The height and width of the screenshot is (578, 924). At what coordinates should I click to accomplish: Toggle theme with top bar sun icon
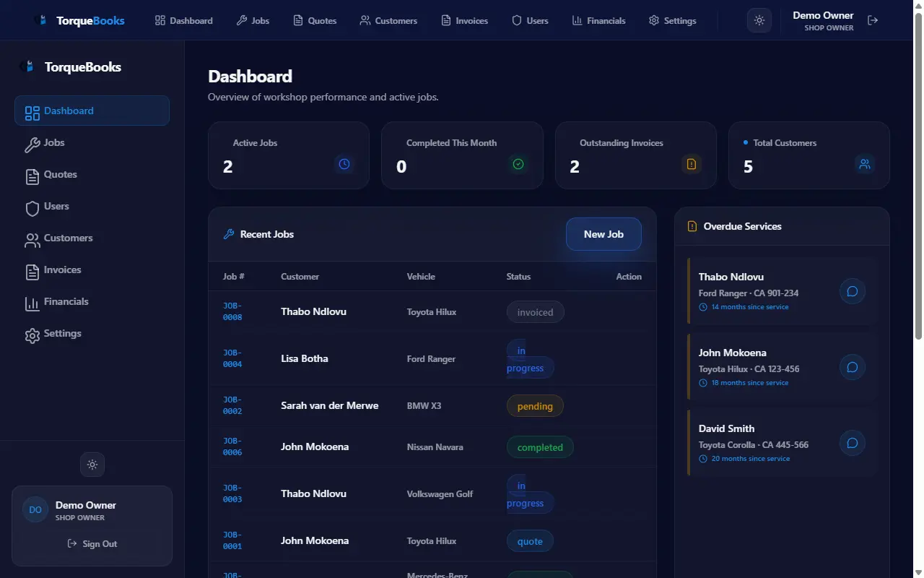759,20
